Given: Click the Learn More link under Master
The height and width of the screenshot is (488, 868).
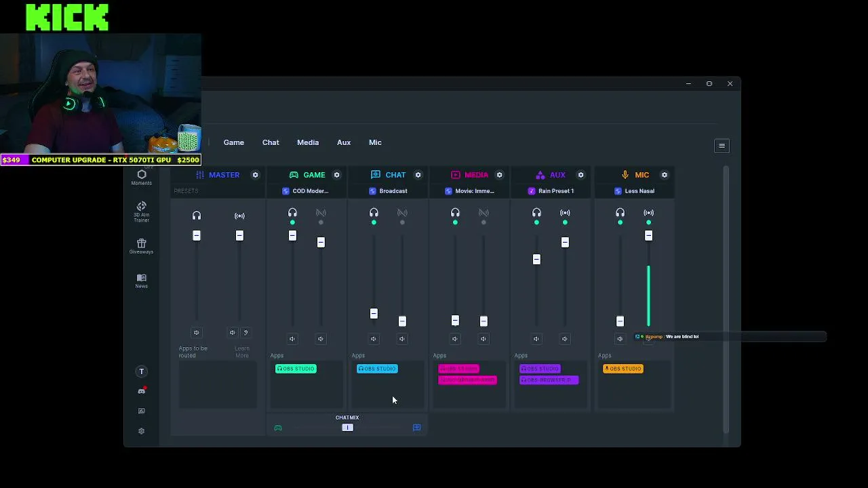Looking at the screenshot, I should [242, 352].
